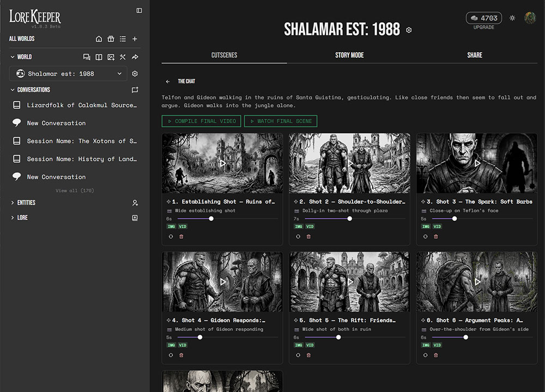Toggle IMG tag on Shot 3
The width and height of the screenshot is (545, 392).
pyautogui.click(x=426, y=226)
